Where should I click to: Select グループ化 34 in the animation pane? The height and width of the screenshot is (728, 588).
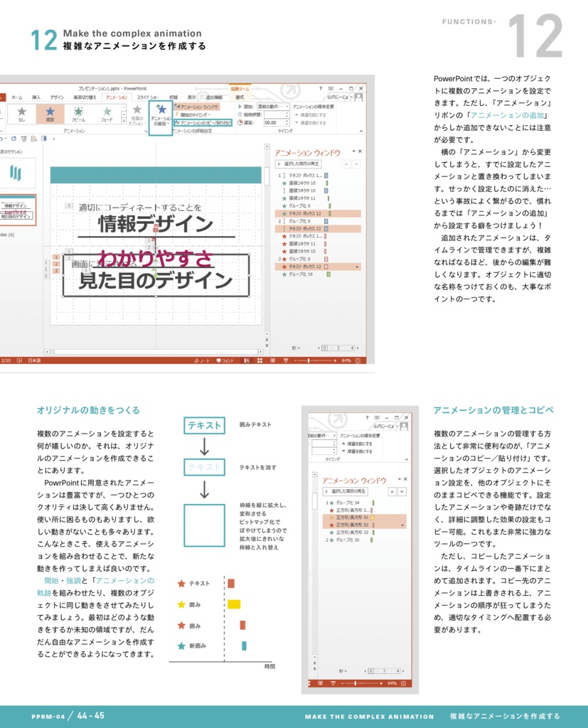click(346, 502)
